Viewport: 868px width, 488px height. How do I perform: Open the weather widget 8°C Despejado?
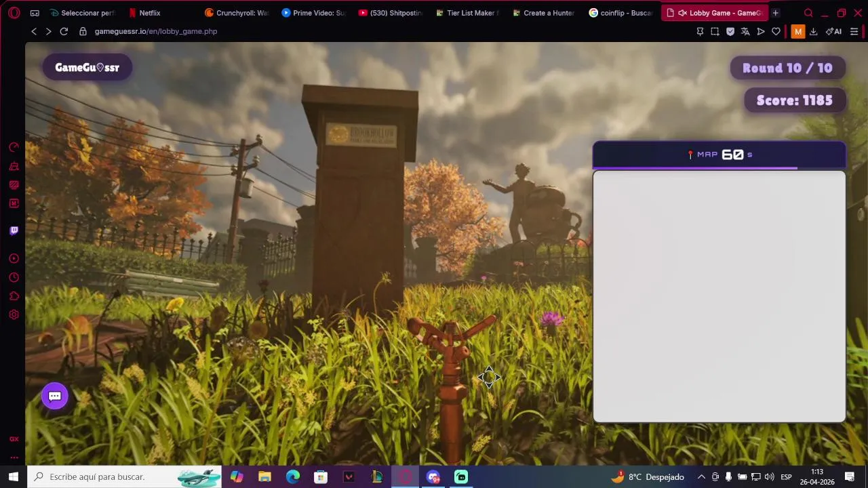pyautogui.click(x=648, y=476)
